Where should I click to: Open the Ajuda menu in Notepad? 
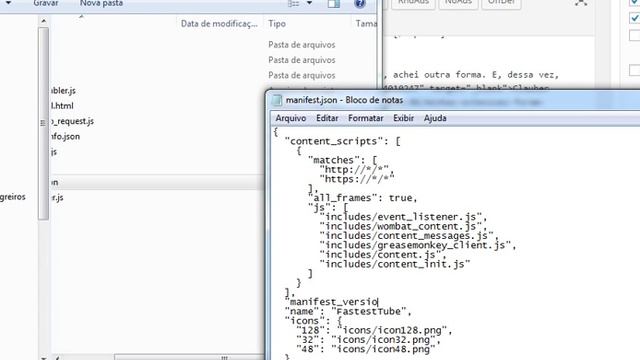435,118
